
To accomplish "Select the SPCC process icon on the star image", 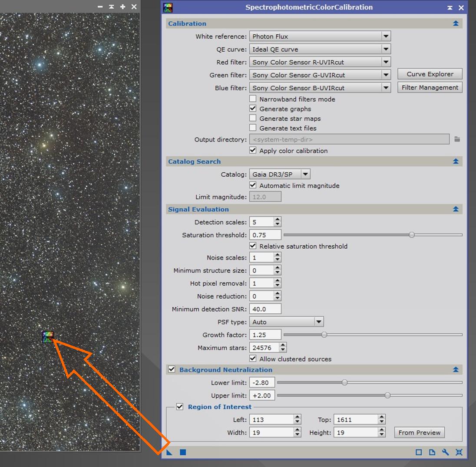I will pos(48,336).
